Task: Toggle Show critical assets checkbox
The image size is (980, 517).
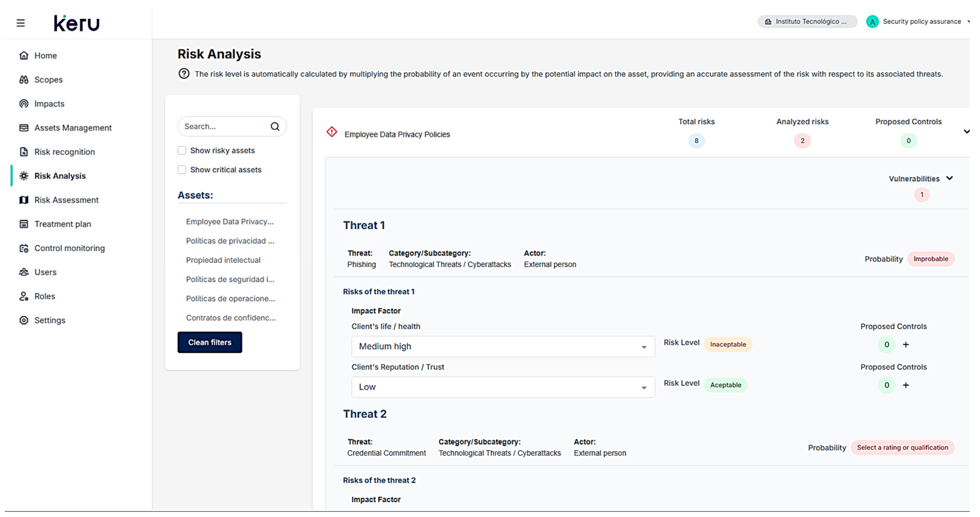Action: (x=182, y=170)
